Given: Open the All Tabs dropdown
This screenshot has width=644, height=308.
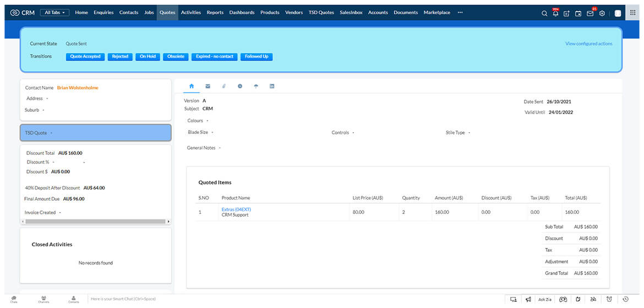Looking at the screenshot, I should pyautogui.click(x=54, y=12).
